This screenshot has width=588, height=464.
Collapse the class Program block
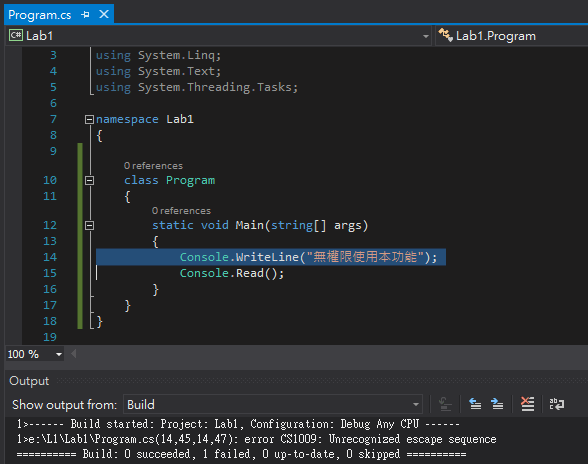point(89,180)
